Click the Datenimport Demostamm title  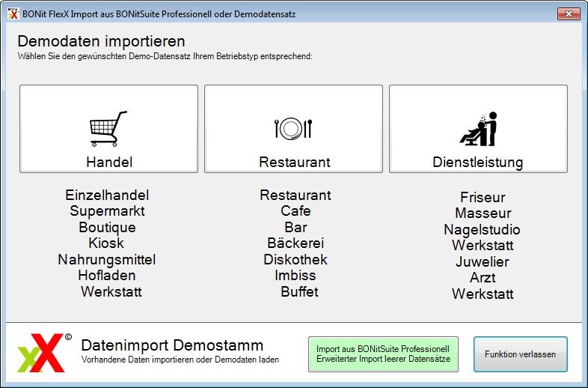[x=172, y=345]
